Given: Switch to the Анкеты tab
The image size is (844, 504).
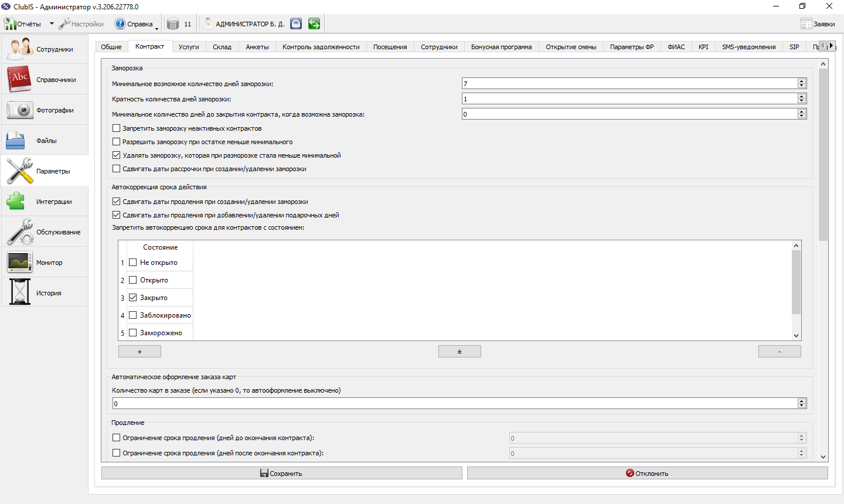Looking at the screenshot, I should [257, 47].
